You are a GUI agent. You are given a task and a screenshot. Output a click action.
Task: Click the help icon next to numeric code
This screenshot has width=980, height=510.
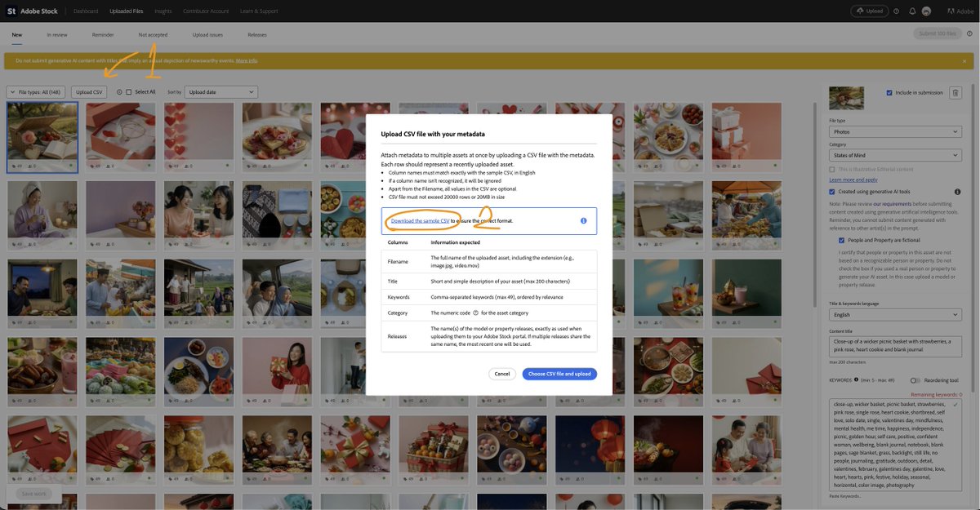[475, 313]
